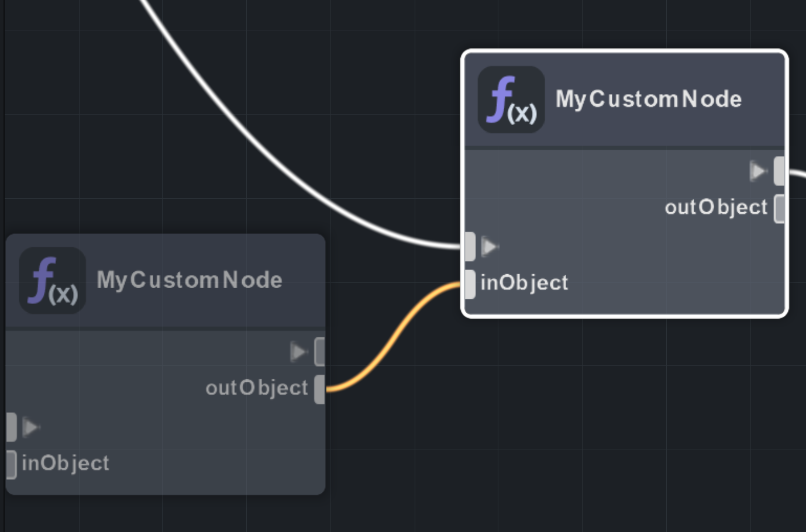Click the f(x) icon on the white-outlined node
The width and height of the screenshot is (806, 532).
(x=511, y=99)
